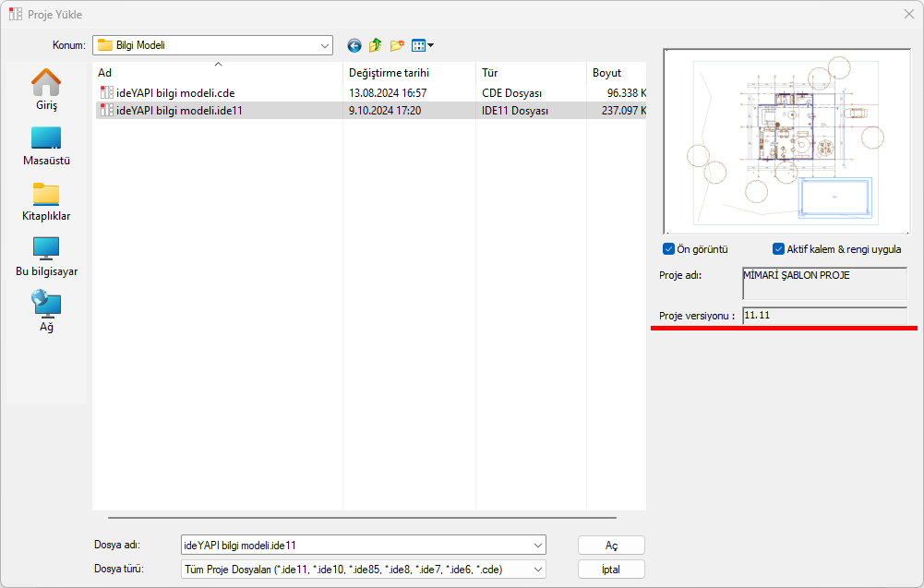Open Ağ network location

46,312
